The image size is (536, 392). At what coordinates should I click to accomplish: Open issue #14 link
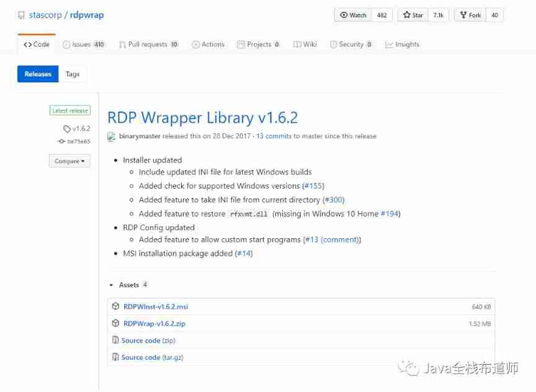click(244, 254)
